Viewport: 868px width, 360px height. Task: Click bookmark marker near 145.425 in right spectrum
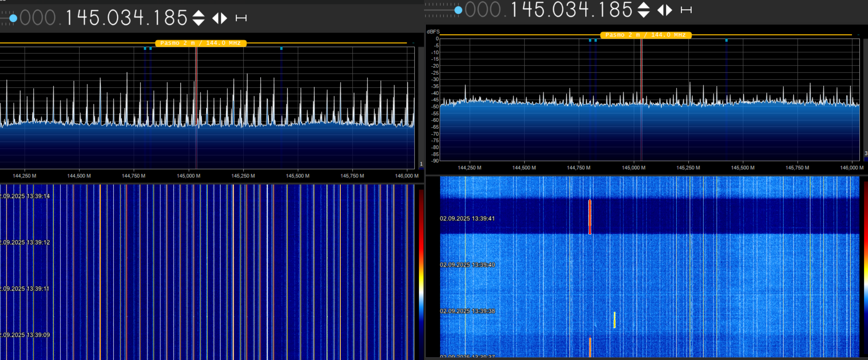(x=726, y=40)
